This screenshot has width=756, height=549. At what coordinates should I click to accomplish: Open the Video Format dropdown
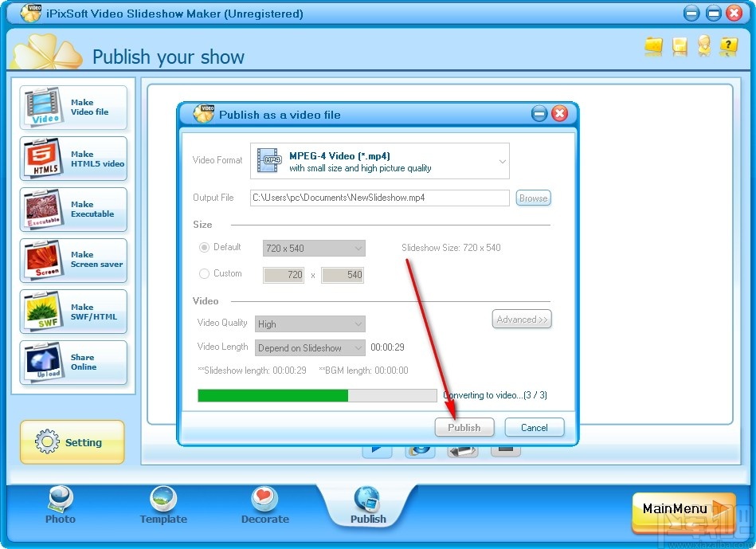tap(380, 160)
